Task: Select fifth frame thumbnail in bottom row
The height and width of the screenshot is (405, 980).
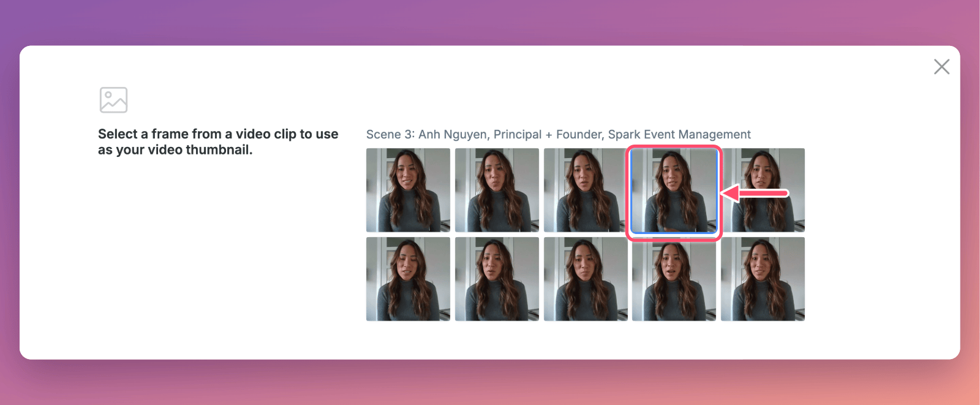Action: [x=763, y=279]
